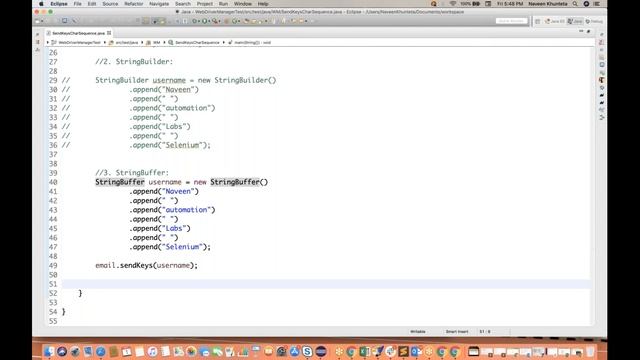The width and height of the screenshot is (640, 360).
Task: Click the 'StringBuffer' type on line 40
Action: (120, 182)
